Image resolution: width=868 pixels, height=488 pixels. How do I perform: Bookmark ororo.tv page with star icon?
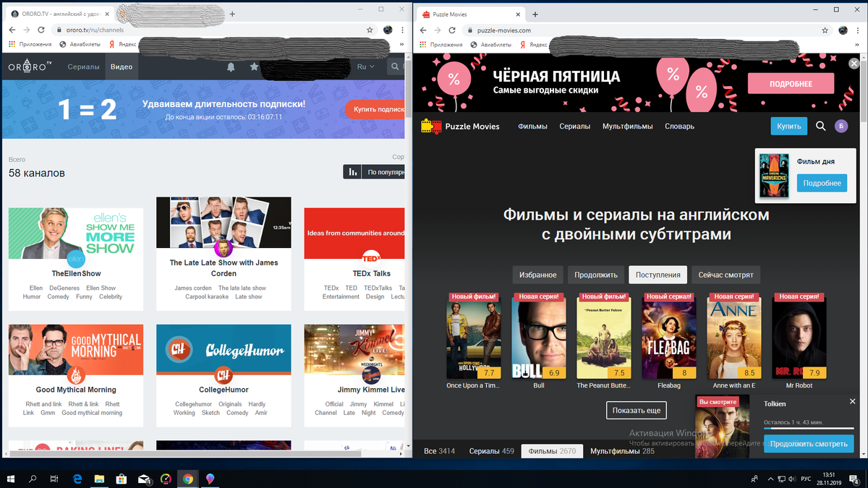point(370,30)
